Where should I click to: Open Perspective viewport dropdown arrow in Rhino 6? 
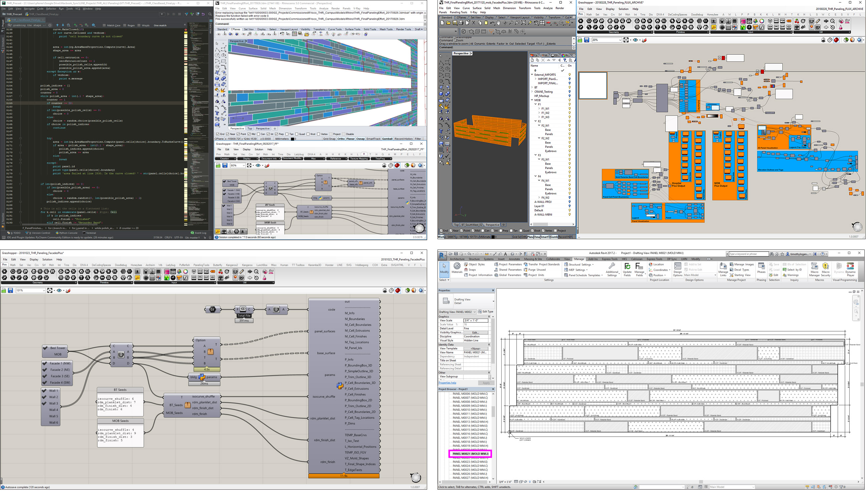point(471,53)
